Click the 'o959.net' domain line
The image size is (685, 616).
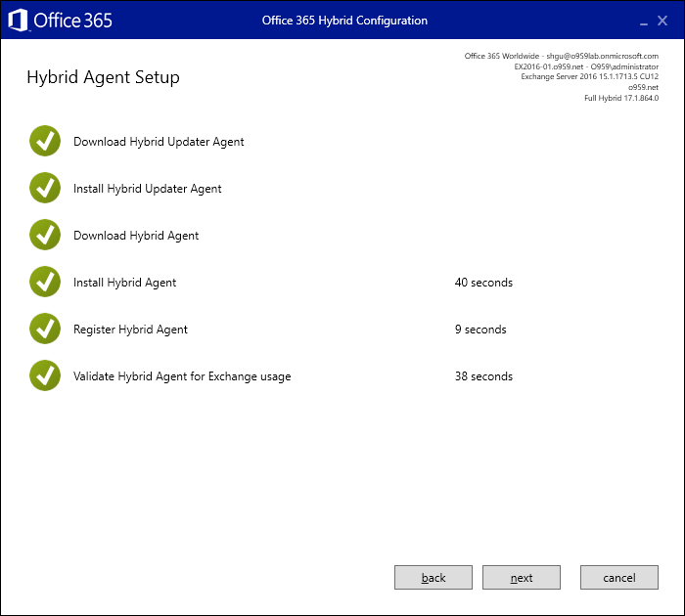[644, 87]
